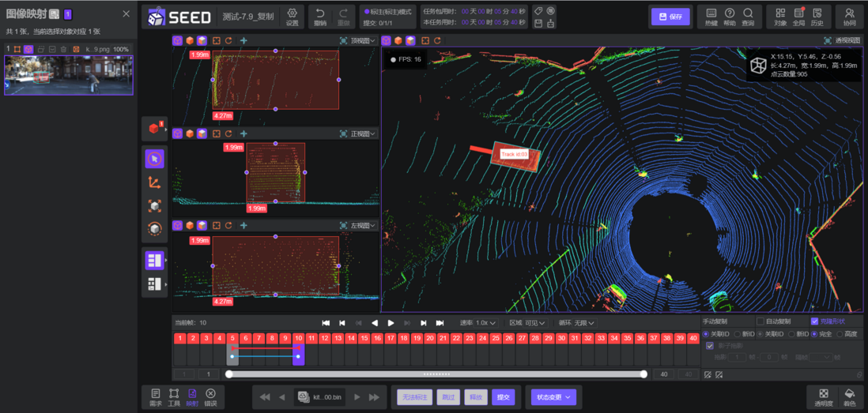Open the 热键 hotkeys panel
The width and height of the screenshot is (868, 413).
(711, 17)
